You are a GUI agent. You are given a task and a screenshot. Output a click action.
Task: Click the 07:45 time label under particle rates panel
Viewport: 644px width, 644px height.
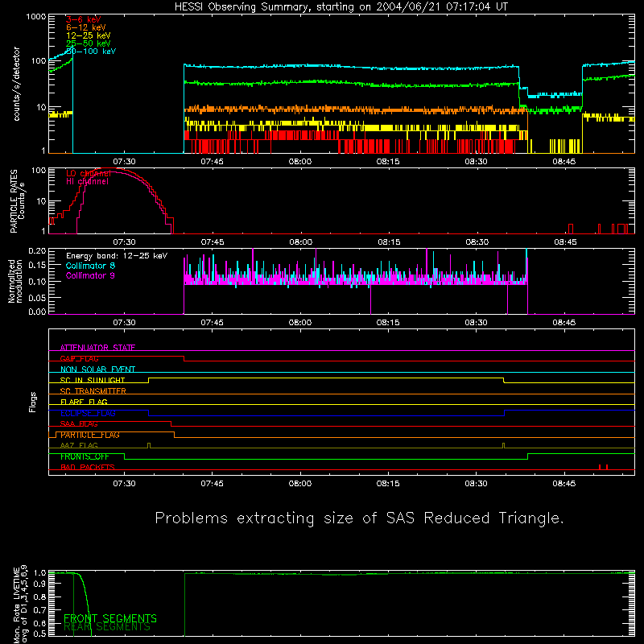(213, 242)
